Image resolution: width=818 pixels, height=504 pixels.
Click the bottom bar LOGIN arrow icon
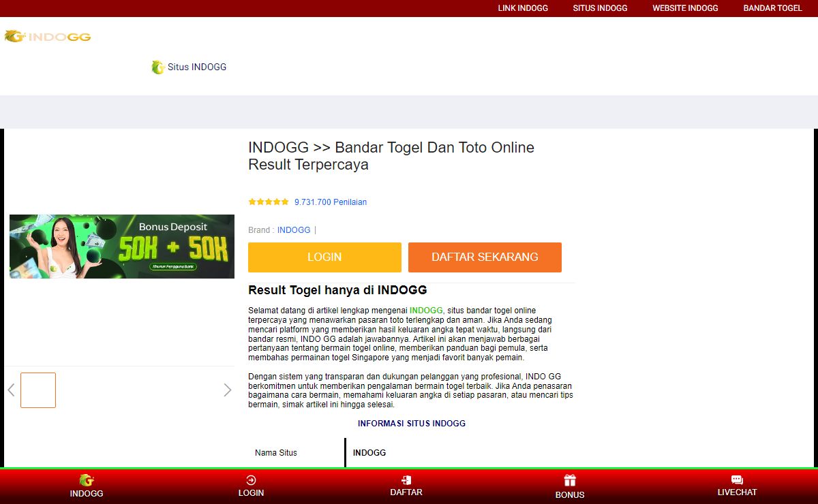tap(251, 480)
